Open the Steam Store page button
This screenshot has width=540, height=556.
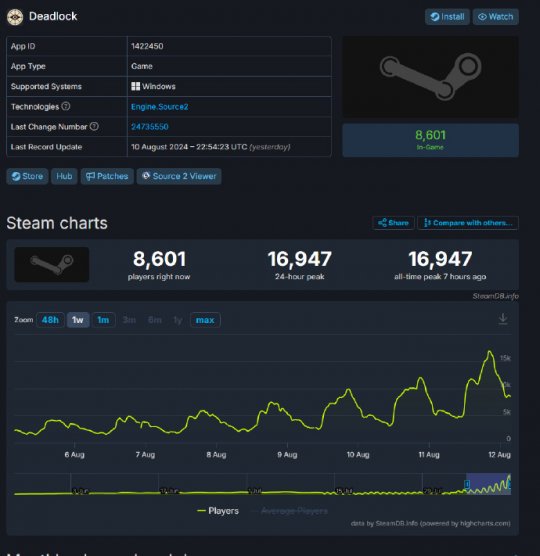click(x=27, y=176)
